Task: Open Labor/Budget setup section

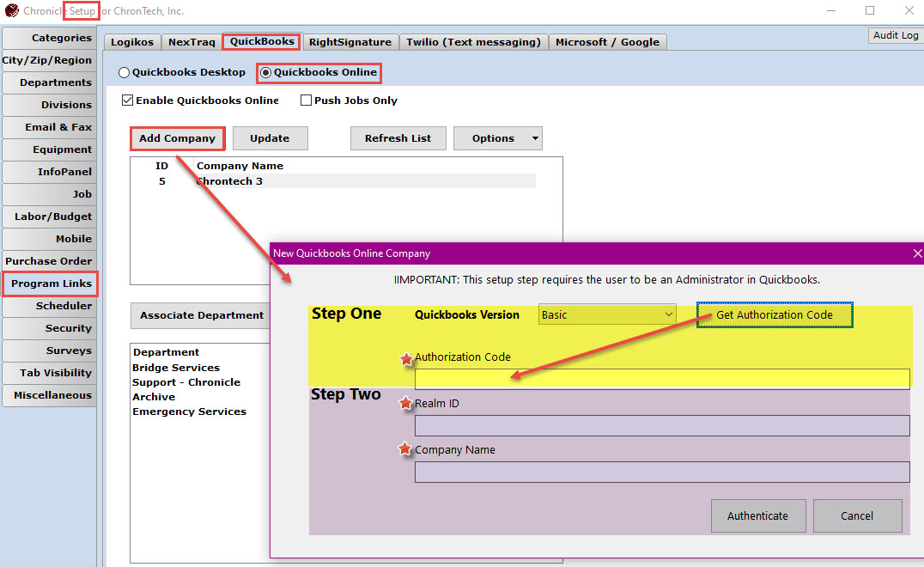Action: coord(50,216)
